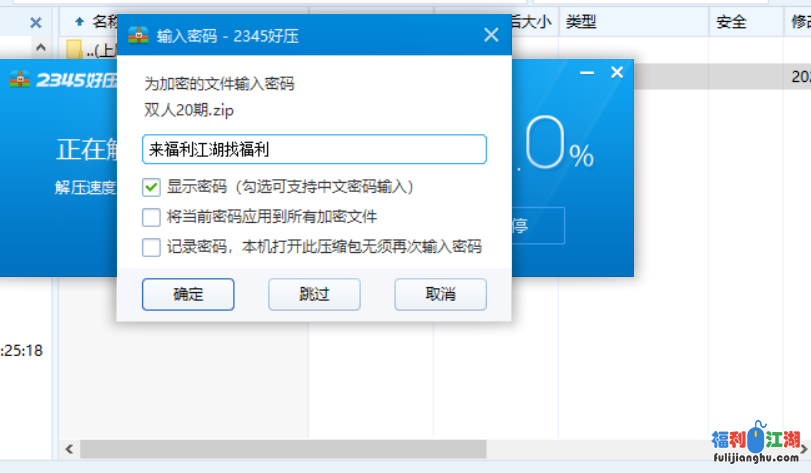Uncheck the 显示密码 checkbox
Screen dimensions: 811x473
pos(151,186)
